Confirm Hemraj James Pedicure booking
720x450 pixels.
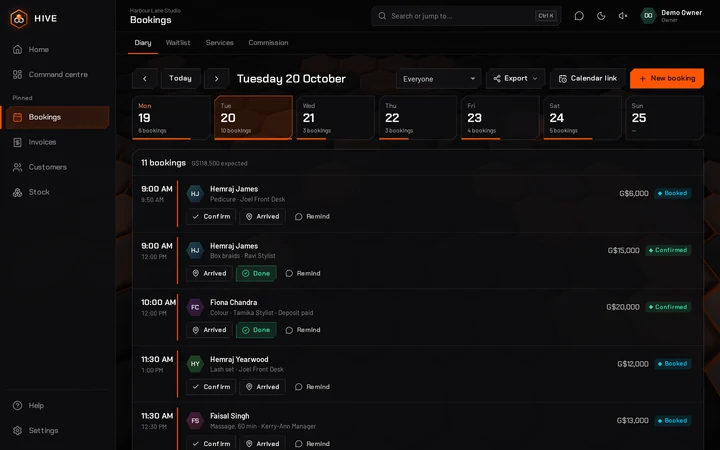tap(211, 217)
